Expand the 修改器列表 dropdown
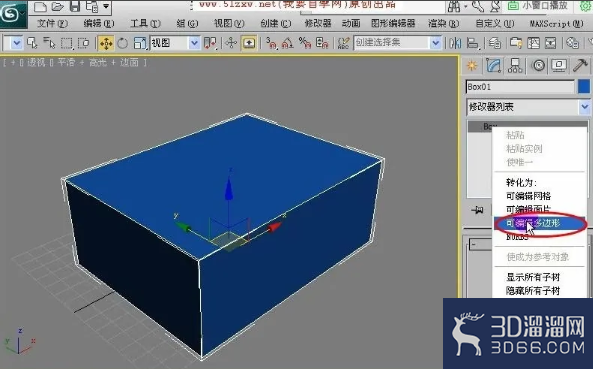Image resolution: width=593 pixels, height=369 pixels. 528,107
